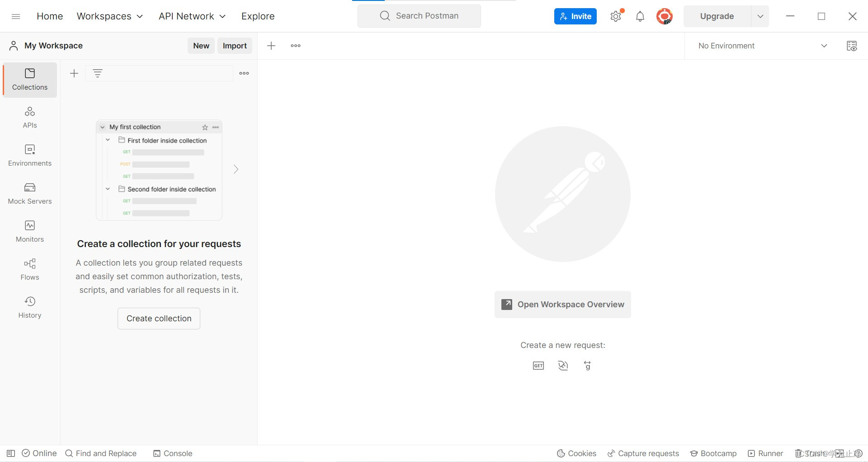Click the Search Postman field
Image resolution: width=868 pixels, height=462 pixels.
pyautogui.click(x=419, y=16)
